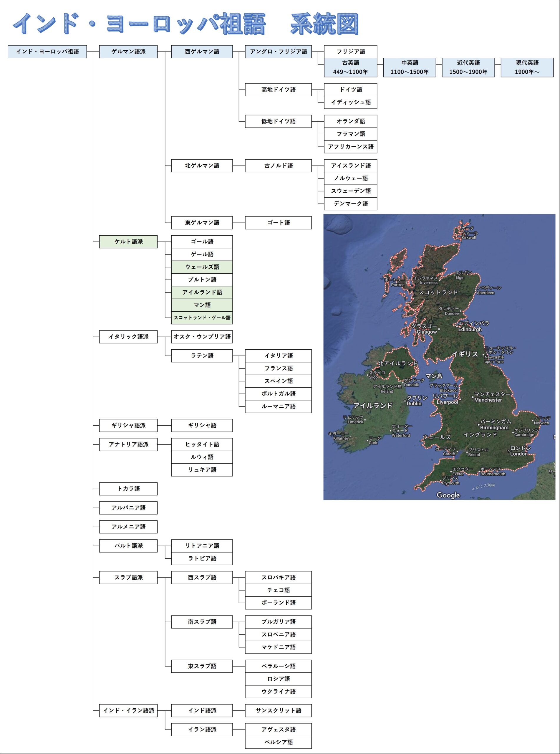Select the スウェーデン語 box
Screen dimensions: 560x754
(x=350, y=191)
